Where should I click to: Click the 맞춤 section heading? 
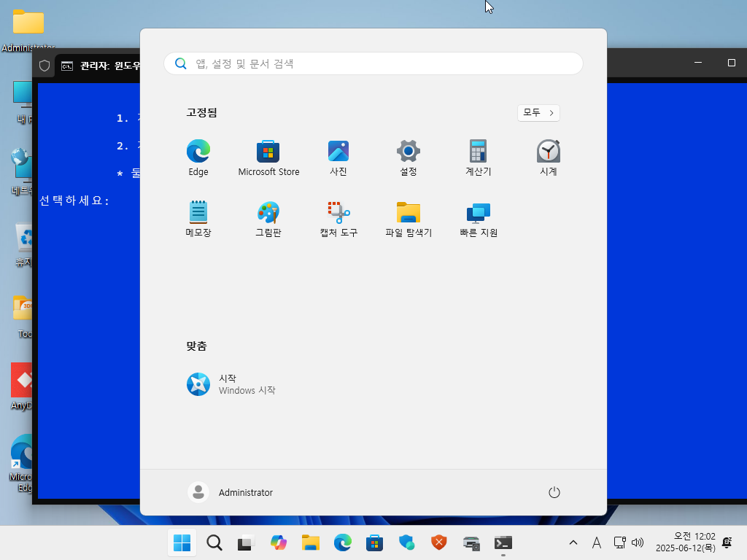[x=196, y=346]
